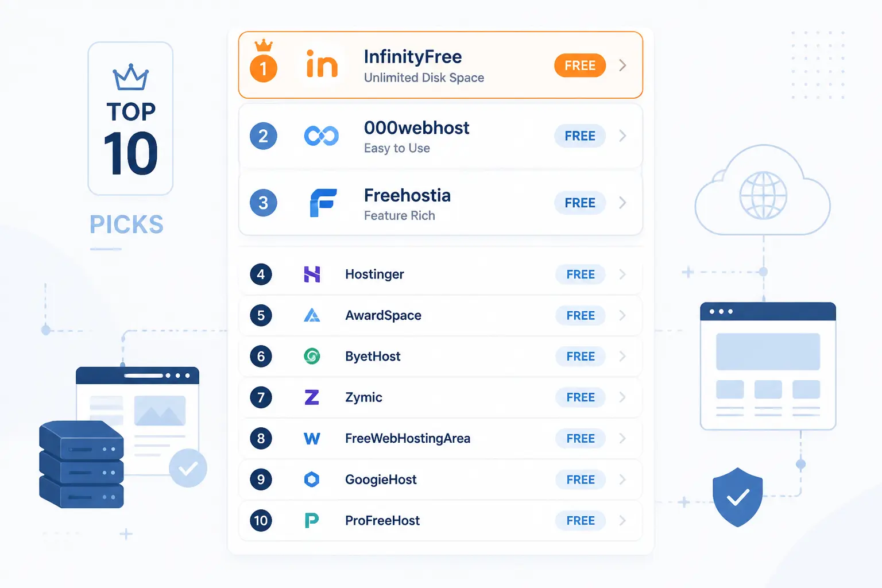
Task: Click the 000webhost infinity logo
Action: click(x=321, y=136)
